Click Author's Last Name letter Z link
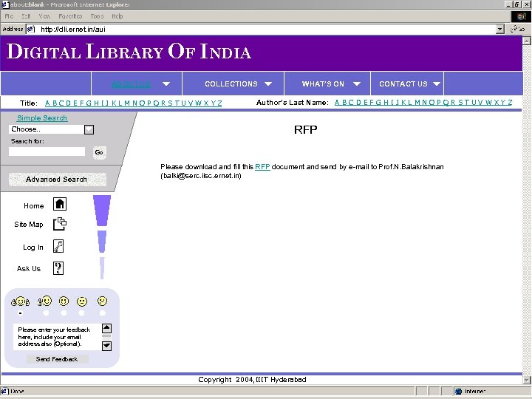The height and width of the screenshot is (399, 532). coord(510,103)
